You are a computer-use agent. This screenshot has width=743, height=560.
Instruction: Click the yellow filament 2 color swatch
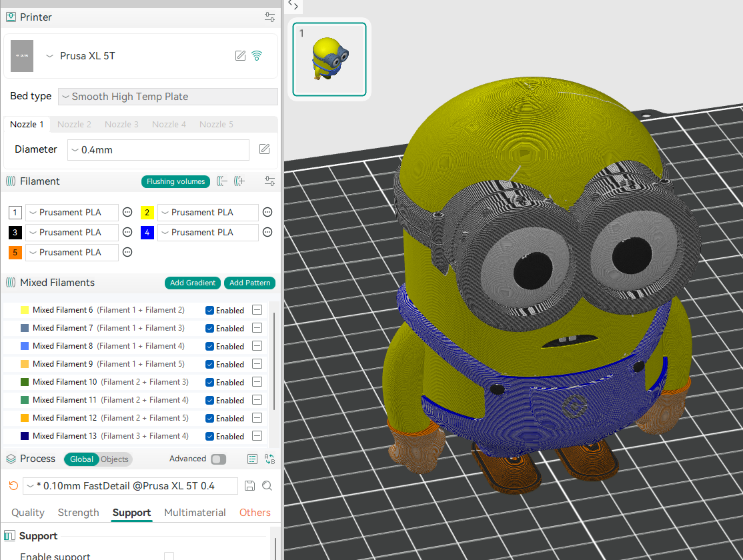pyautogui.click(x=147, y=212)
